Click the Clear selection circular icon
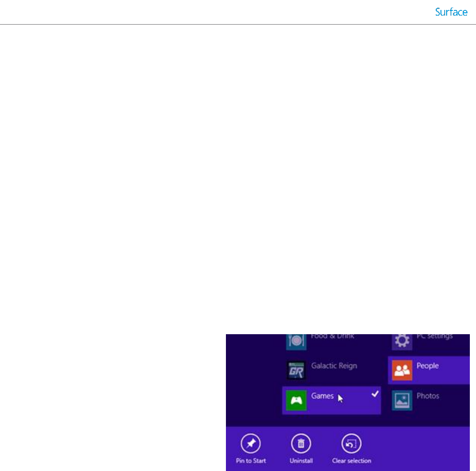476x471 pixels. click(351, 444)
